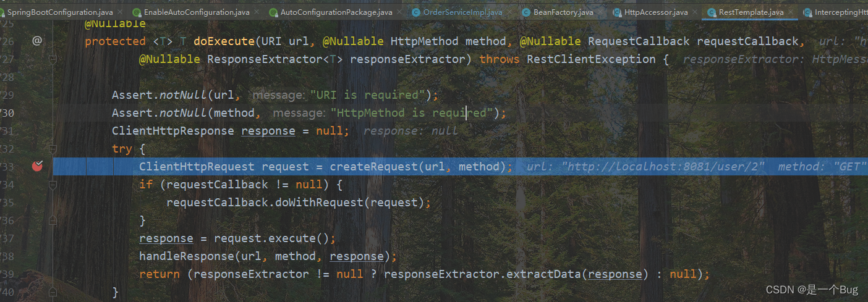Toggle the breakpoint on the createRequest line
Image resolution: width=868 pixels, height=302 pixels.
point(37,166)
